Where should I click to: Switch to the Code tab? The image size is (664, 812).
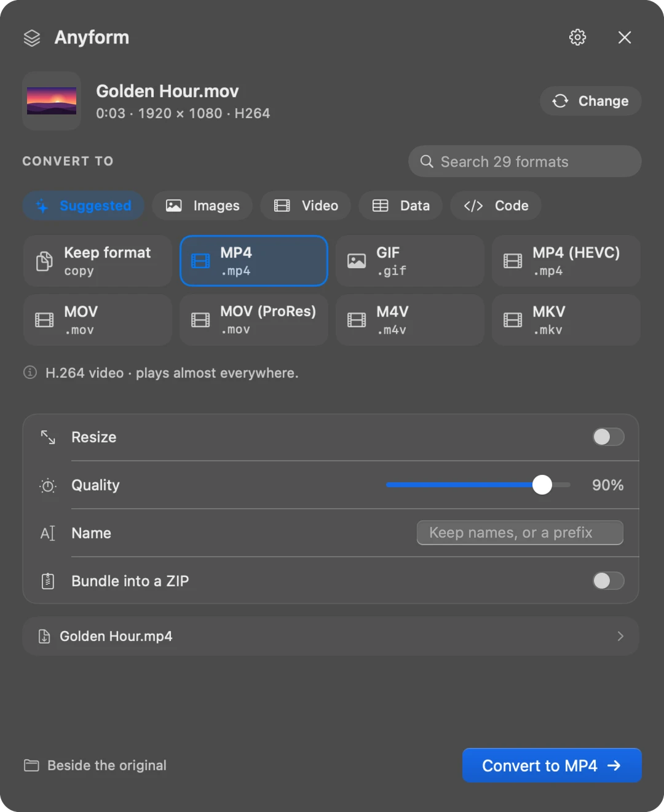pyautogui.click(x=496, y=205)
